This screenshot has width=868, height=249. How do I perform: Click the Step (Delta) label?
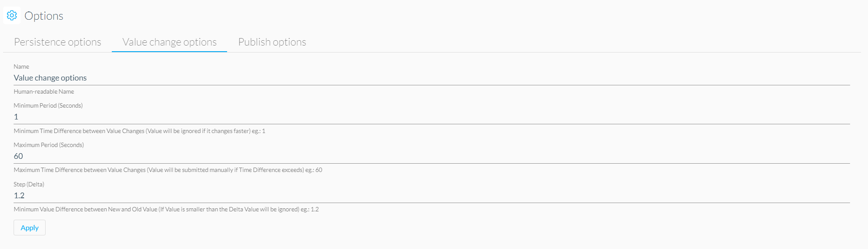click(x=29, y=184)
